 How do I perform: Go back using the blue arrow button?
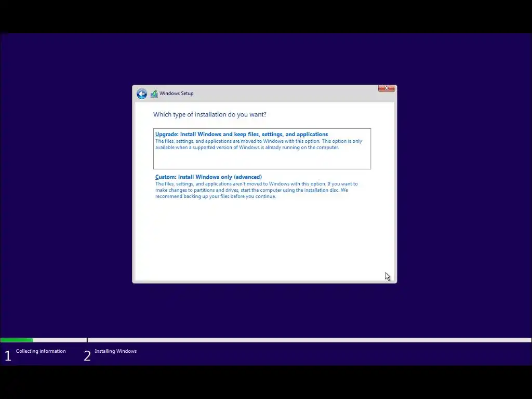pyautogui.click(x=142, y=94)
